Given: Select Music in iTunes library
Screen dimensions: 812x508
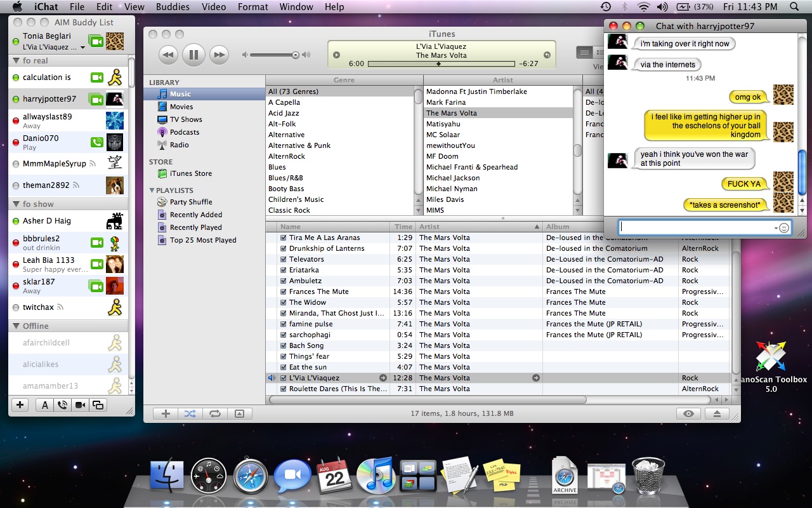Looking at the screenshot, I should pos(204,94).
